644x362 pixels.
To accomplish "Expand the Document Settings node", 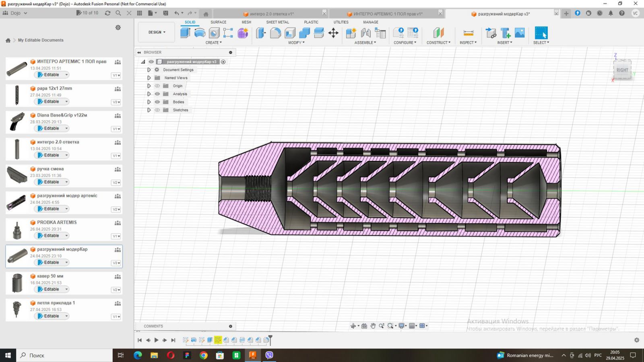I will click(149, 70).
